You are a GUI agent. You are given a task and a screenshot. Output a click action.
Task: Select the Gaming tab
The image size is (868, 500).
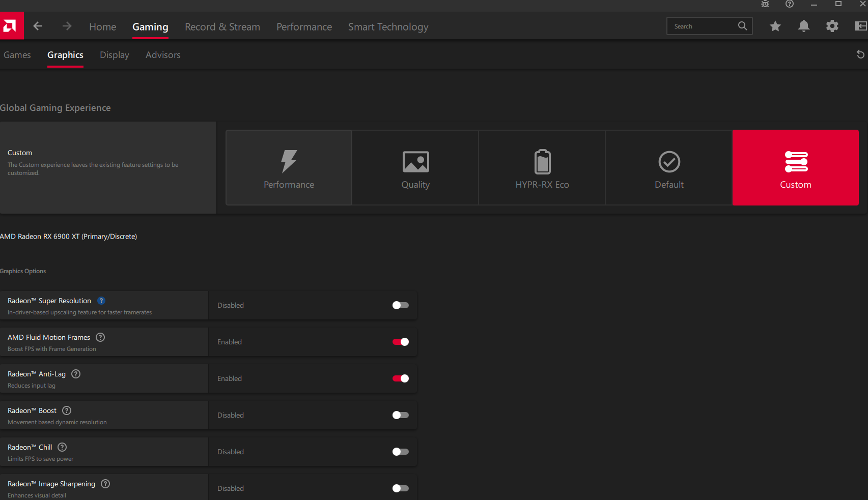click(x=150, y=26)
